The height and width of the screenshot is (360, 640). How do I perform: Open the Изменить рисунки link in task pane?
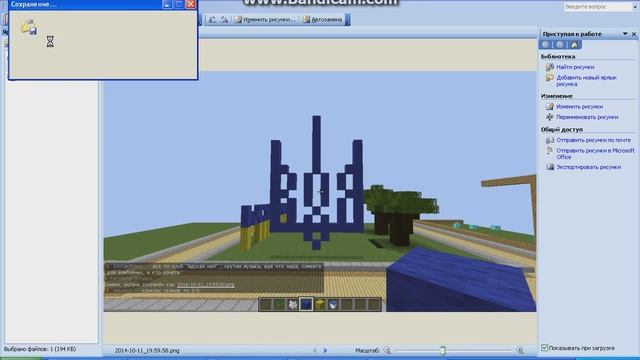(580, 107)
